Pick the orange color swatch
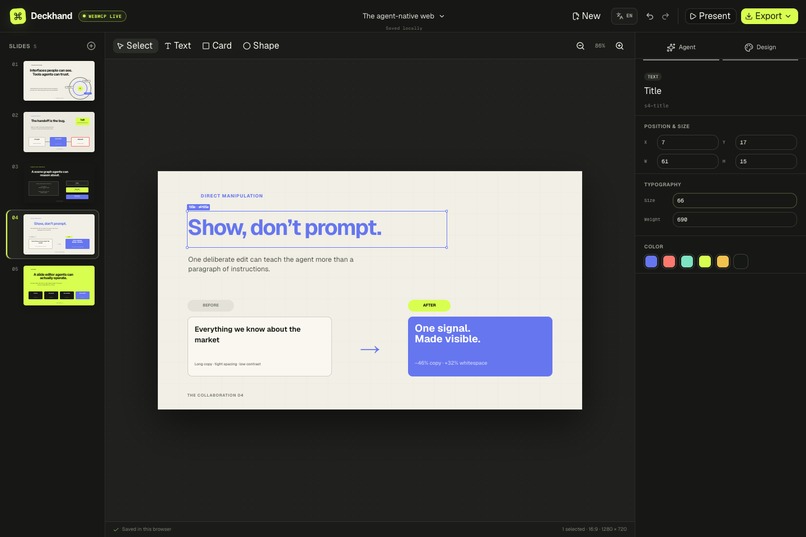 pyautogui.click(x=723, y=262)
